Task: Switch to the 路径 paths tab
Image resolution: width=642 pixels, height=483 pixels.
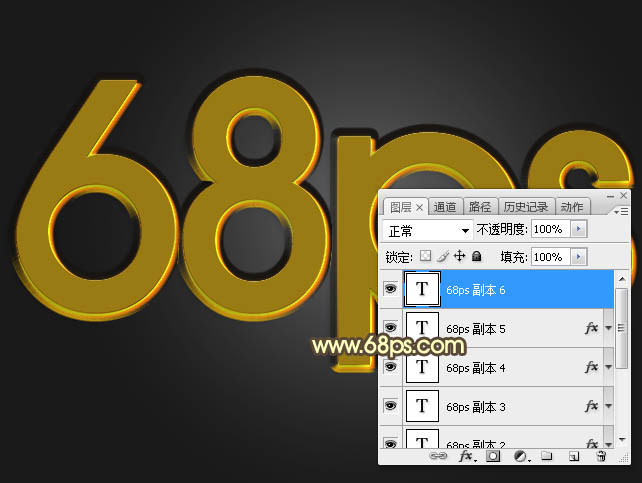Action: click(480, 207)
